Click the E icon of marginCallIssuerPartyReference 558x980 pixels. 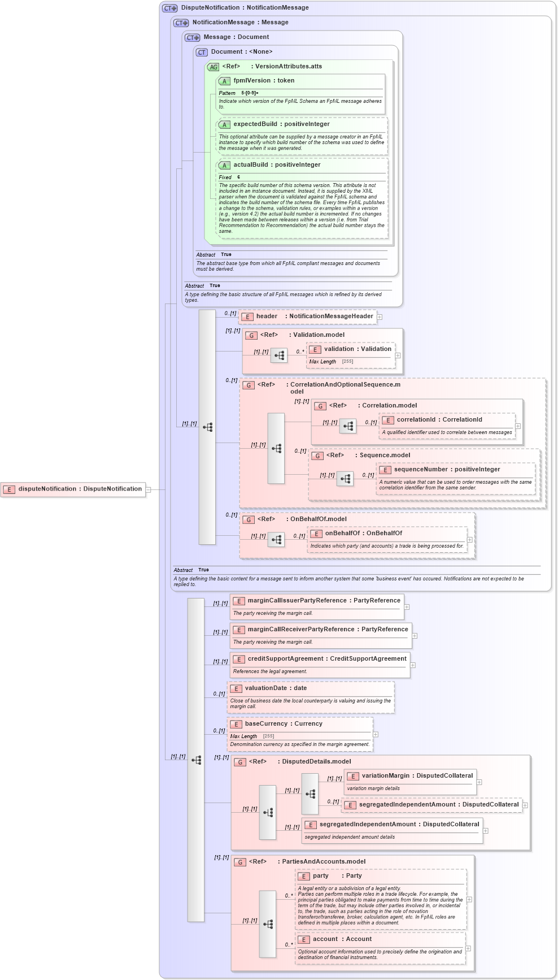pyautogui.click(x=239, y=601)
